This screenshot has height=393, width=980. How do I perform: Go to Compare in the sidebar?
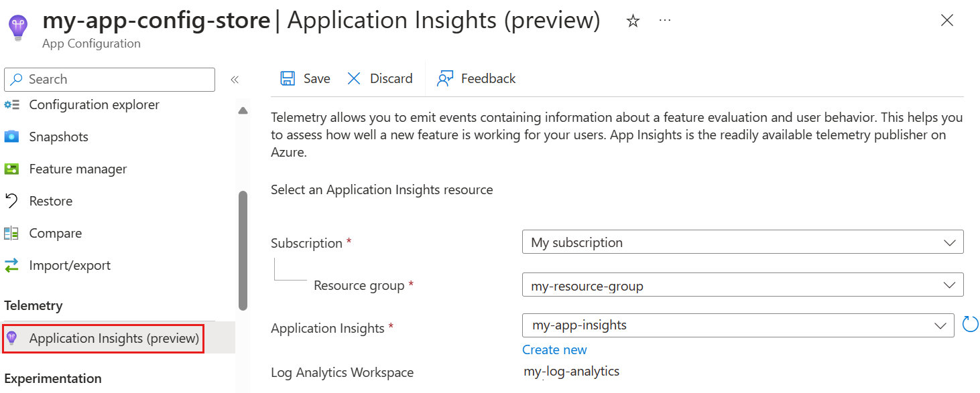[x=55, y=233]
